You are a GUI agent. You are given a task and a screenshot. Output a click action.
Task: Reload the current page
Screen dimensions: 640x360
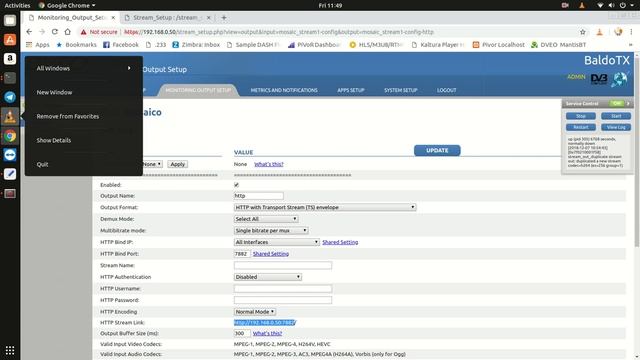[55, 32]
